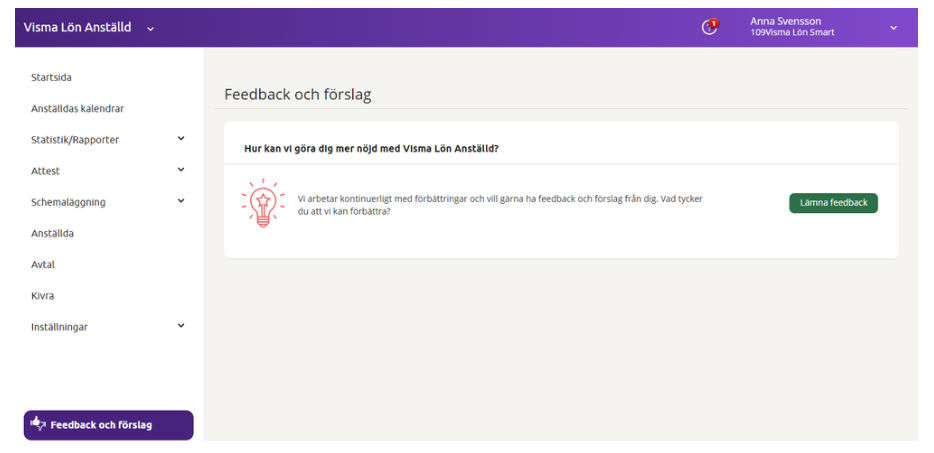Click the Feedback och förslag page heading

298,95
